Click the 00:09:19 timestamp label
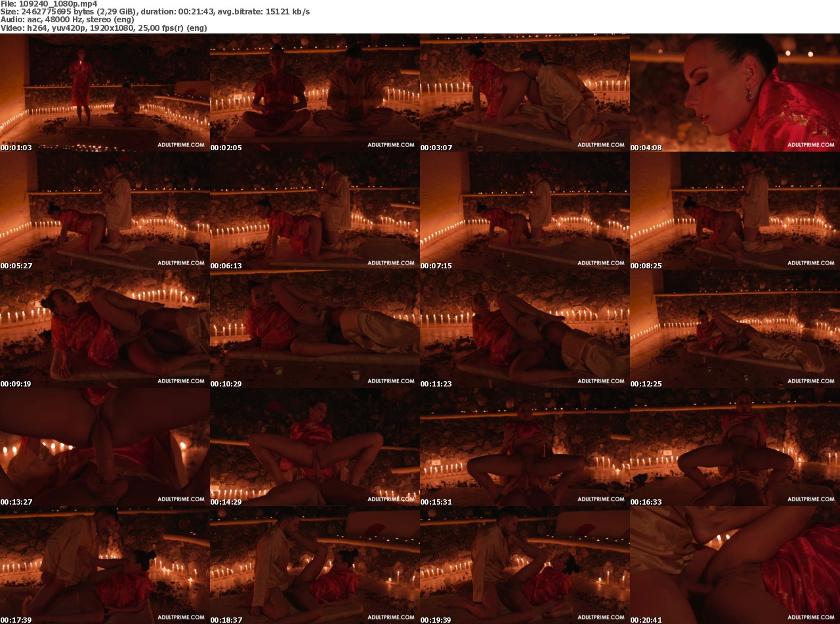 16,385
